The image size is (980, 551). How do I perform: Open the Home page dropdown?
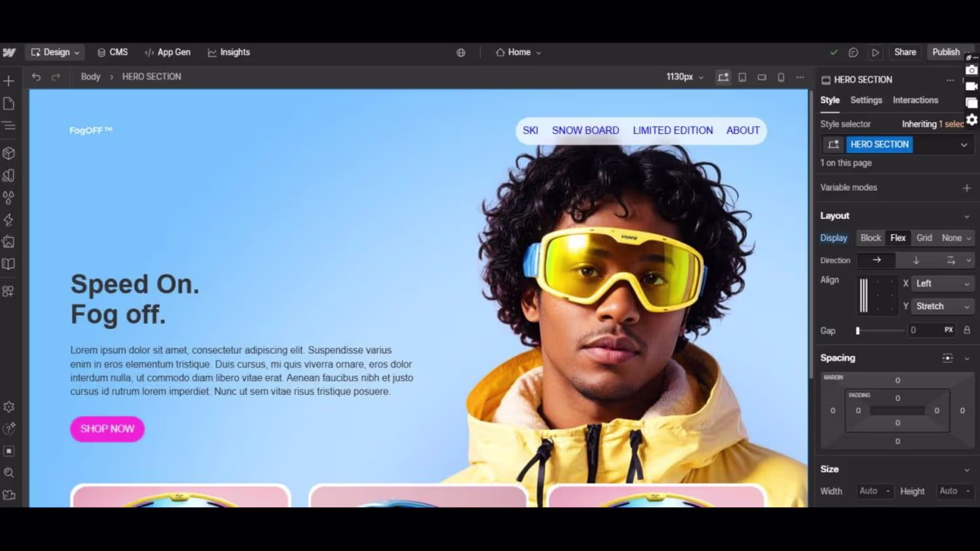point(519,52)
